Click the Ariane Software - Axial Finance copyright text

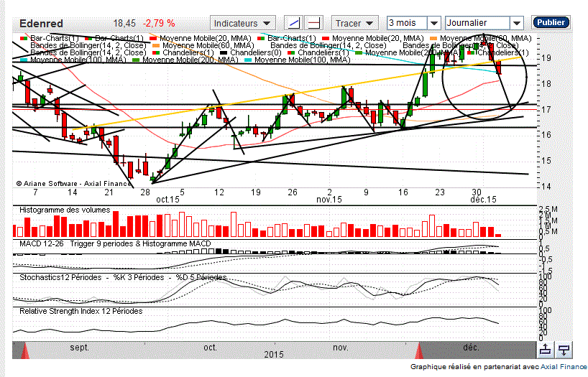(74, 184)
